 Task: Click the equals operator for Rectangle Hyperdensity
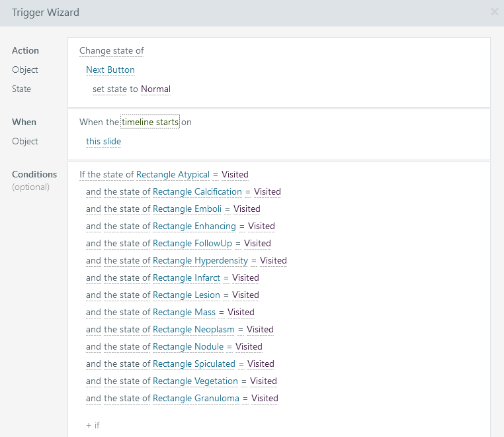click(x=254, y=261)
